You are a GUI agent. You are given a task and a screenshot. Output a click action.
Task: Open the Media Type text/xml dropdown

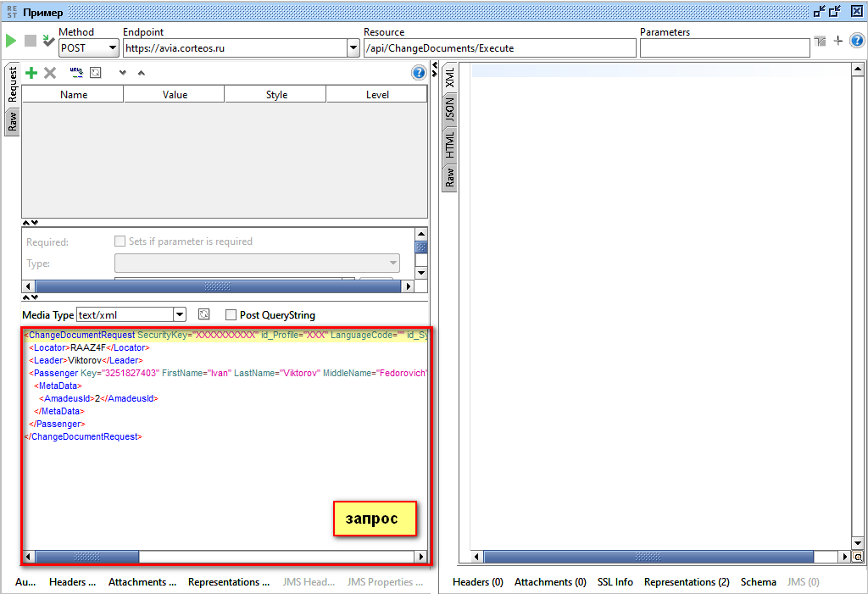pyautogui.click(x=179, y=314)
